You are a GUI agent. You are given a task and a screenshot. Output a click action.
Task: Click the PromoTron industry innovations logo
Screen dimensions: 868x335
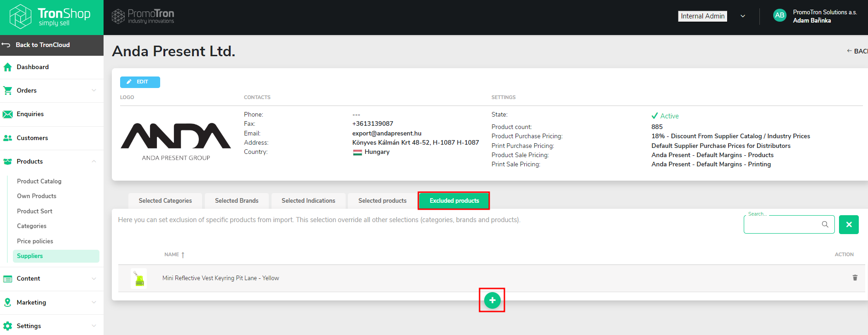tap(143, 17)
